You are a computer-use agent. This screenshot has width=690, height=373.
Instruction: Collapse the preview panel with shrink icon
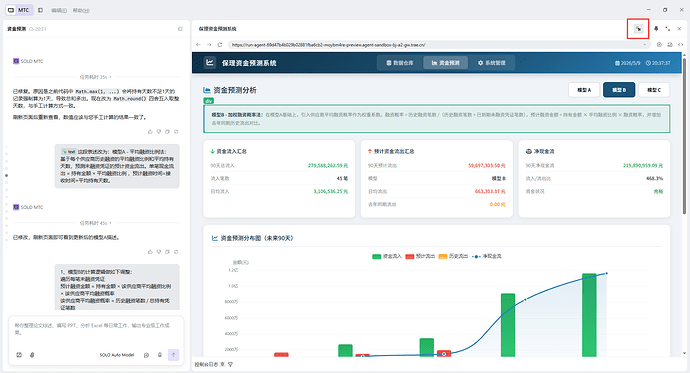[668, 29]
